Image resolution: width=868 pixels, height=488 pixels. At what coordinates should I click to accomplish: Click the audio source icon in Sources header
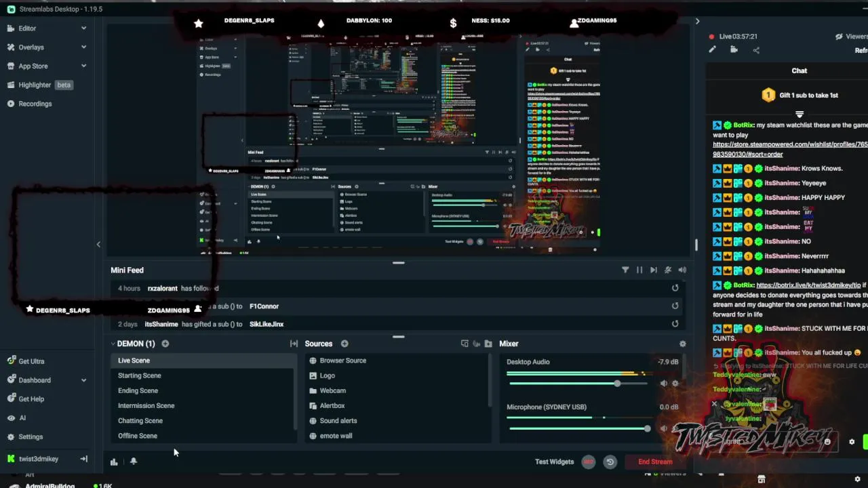click(476, 344)
